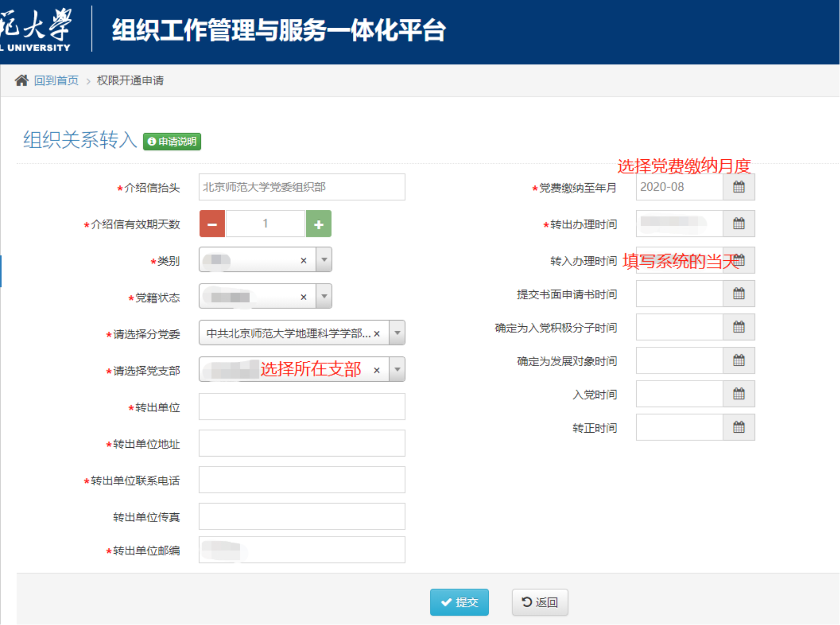
Task: Click into the 转出单位 input field
Action: 302,406
